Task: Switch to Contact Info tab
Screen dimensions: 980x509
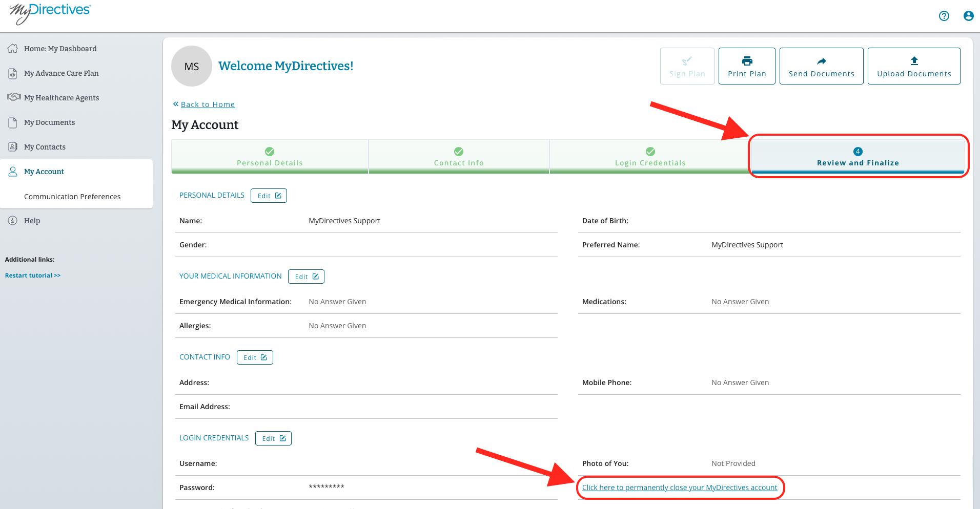Action: point(459,157)
